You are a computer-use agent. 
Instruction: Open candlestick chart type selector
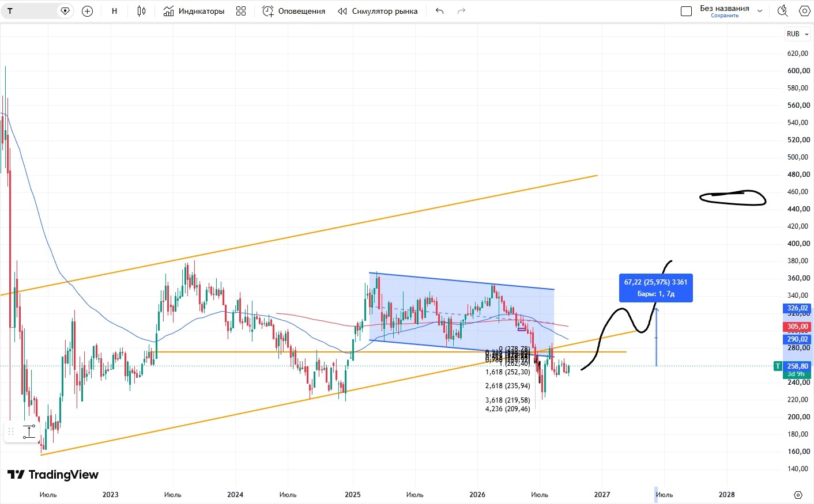tap(141, 11)
